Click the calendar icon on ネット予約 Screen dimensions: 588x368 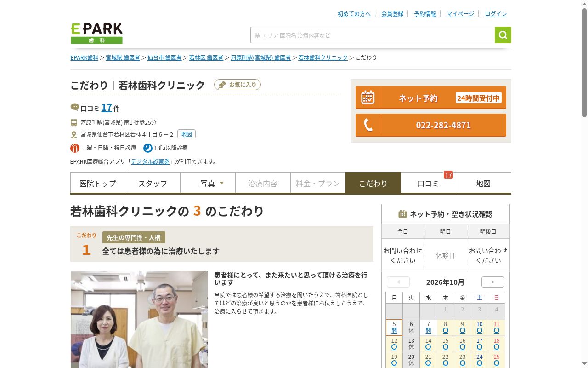coord(367,98)
